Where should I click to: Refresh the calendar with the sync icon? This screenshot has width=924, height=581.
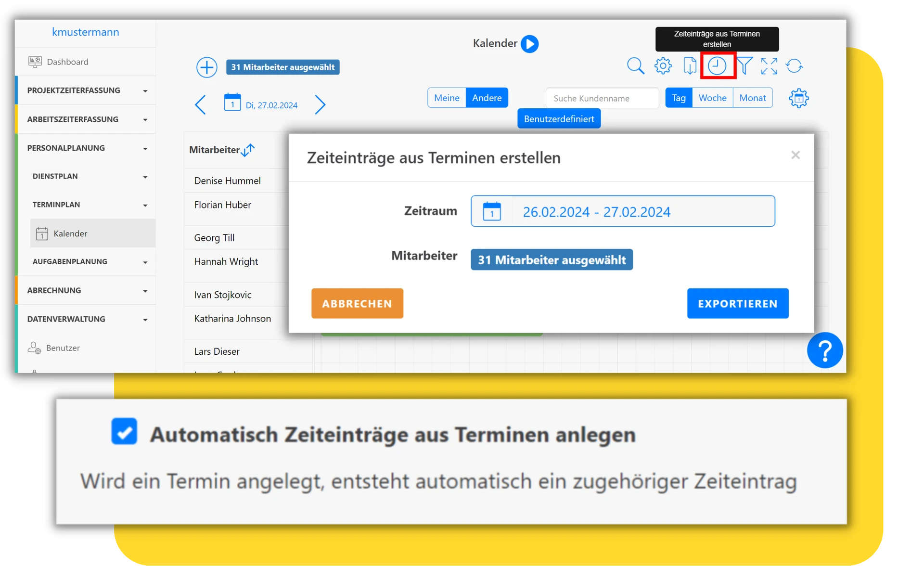[795, 66]
